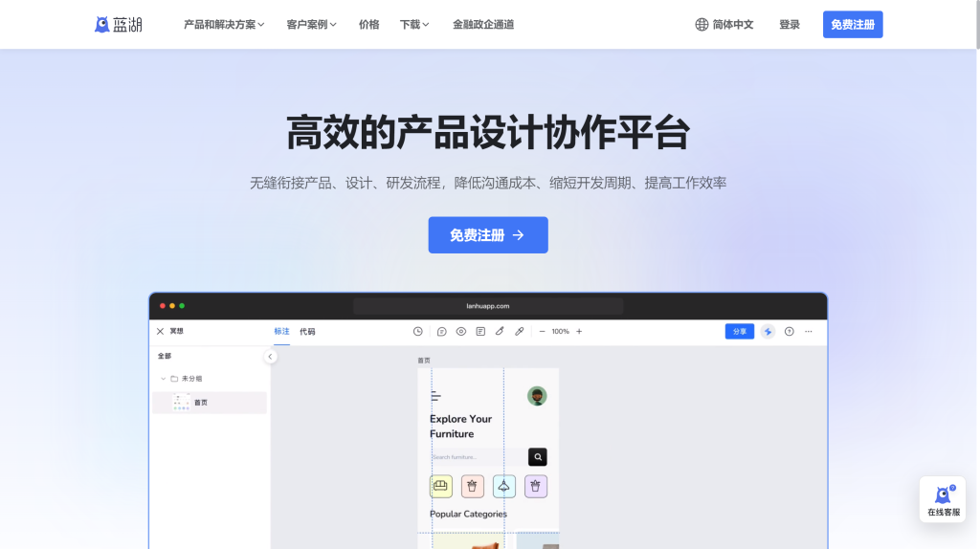Toggle the eye preview icon
The width and height of the screenshot is (980, 549).
460,332
